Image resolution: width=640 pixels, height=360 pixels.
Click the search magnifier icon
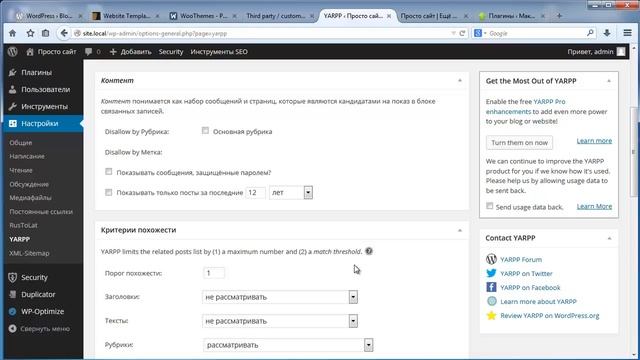coord(590,33)
